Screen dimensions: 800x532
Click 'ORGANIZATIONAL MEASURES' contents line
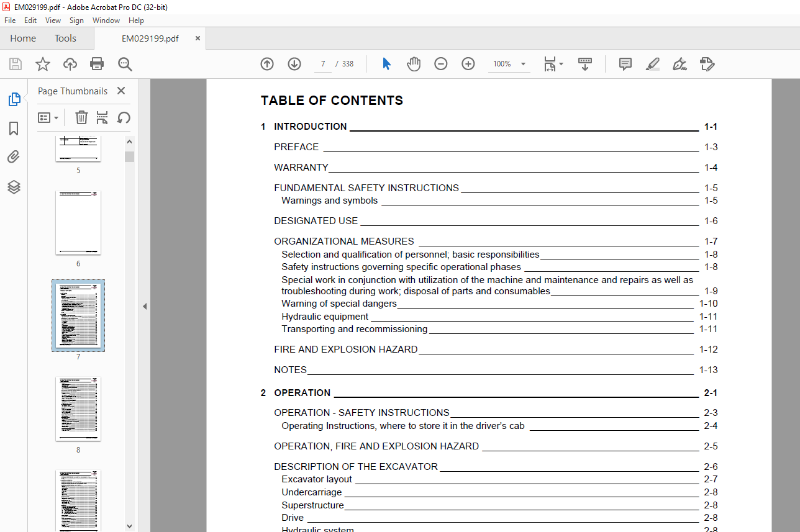pyautogui.click(x=496, y=241)
